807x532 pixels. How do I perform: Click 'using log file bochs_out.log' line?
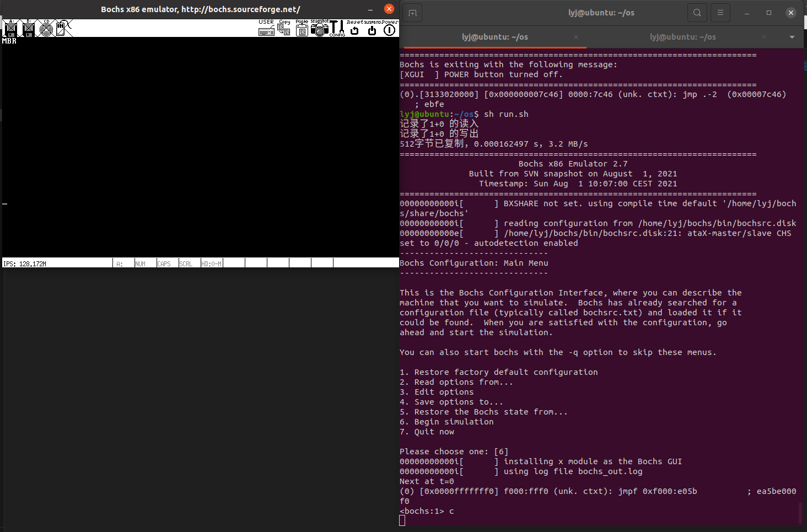pos(573,471)
